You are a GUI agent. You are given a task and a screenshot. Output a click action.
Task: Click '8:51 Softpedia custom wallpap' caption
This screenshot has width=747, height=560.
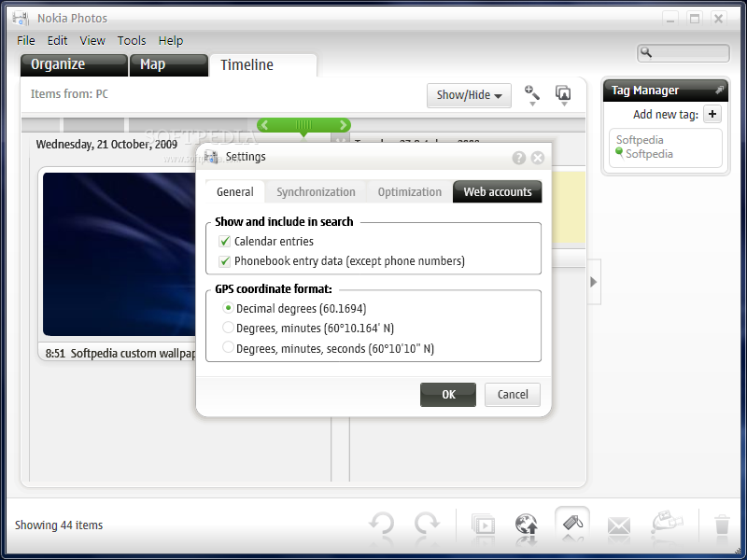(x=120, y=354)
